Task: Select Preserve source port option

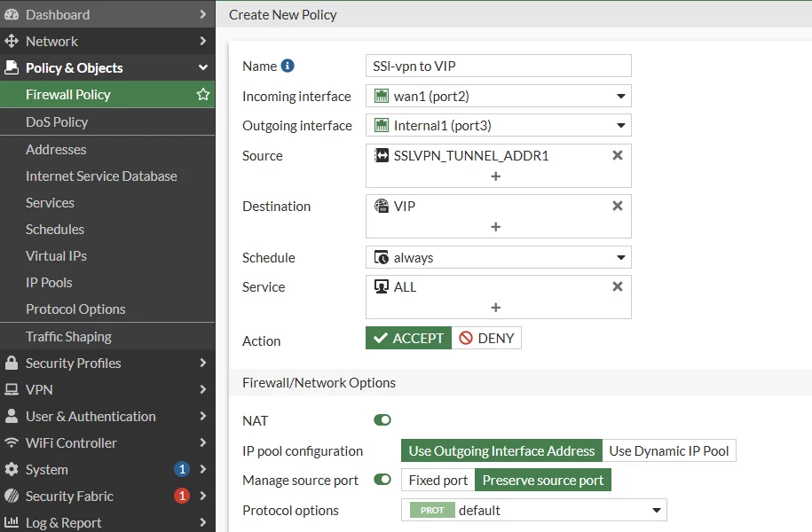Action: pyautogui.click(x=543, y=481)
